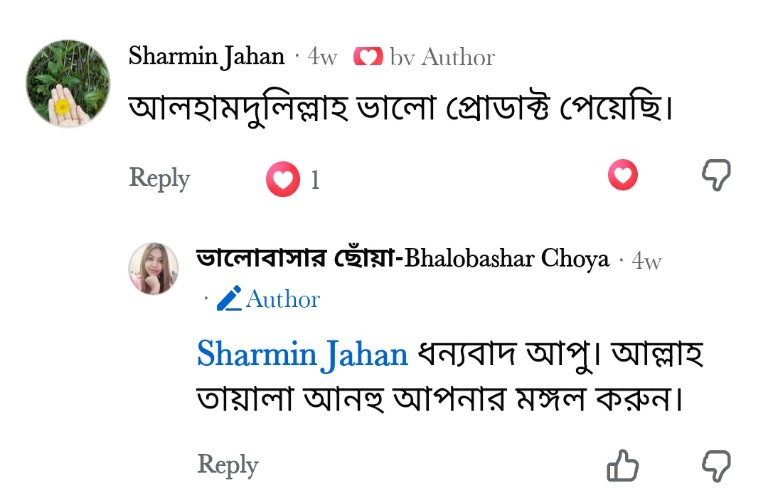The width and height of the screenshot is (768, 498).
Task: Click the 4w timestamp on the author's reply
Action: (646, 261)
